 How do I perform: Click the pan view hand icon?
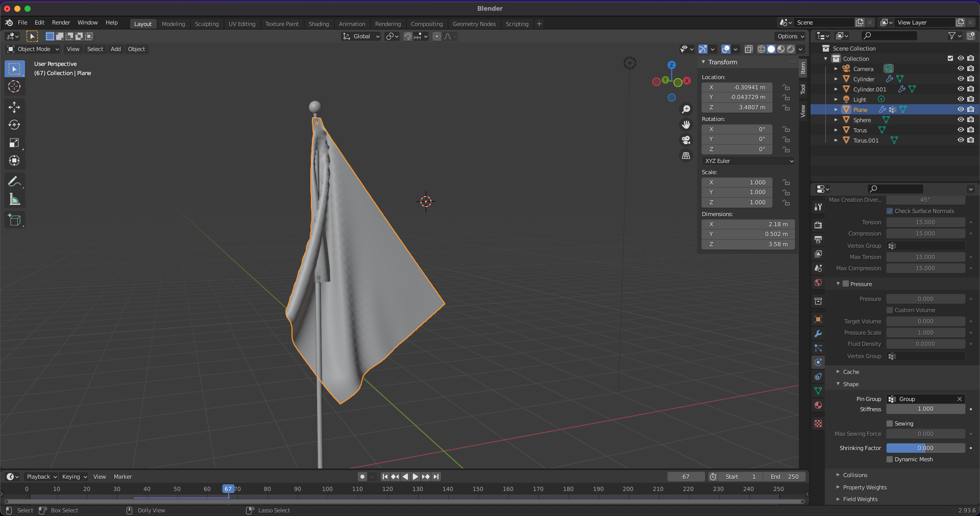(686, 125)
